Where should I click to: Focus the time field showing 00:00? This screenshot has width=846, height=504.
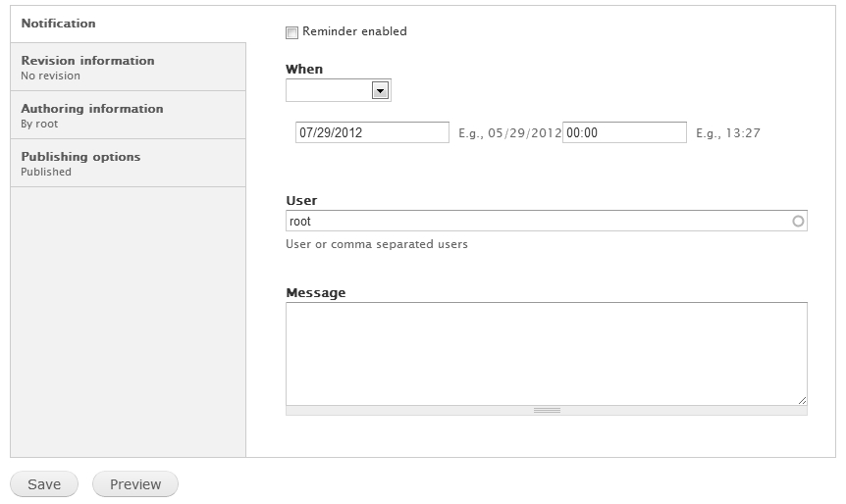(x=624, y=132)
